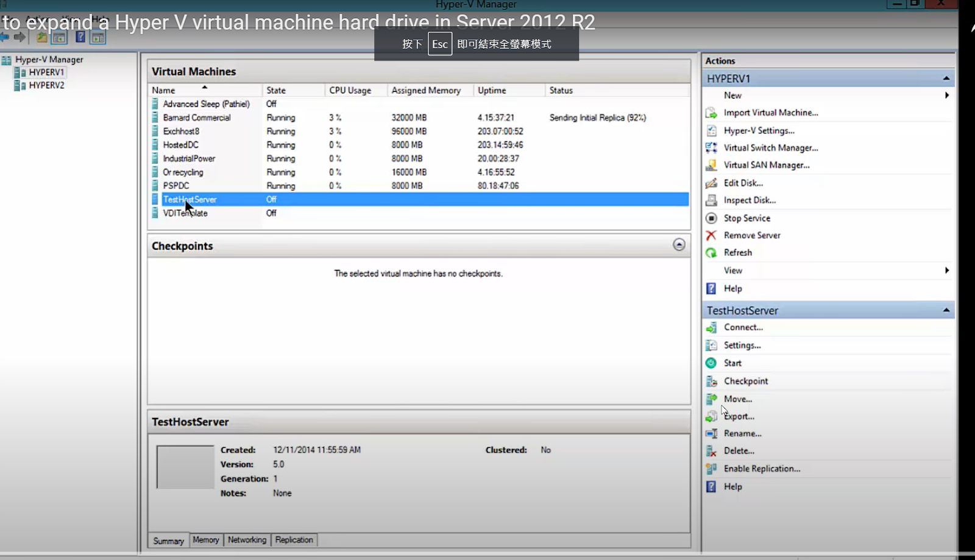Switch to the Memory tab

[x=206, y=540]
